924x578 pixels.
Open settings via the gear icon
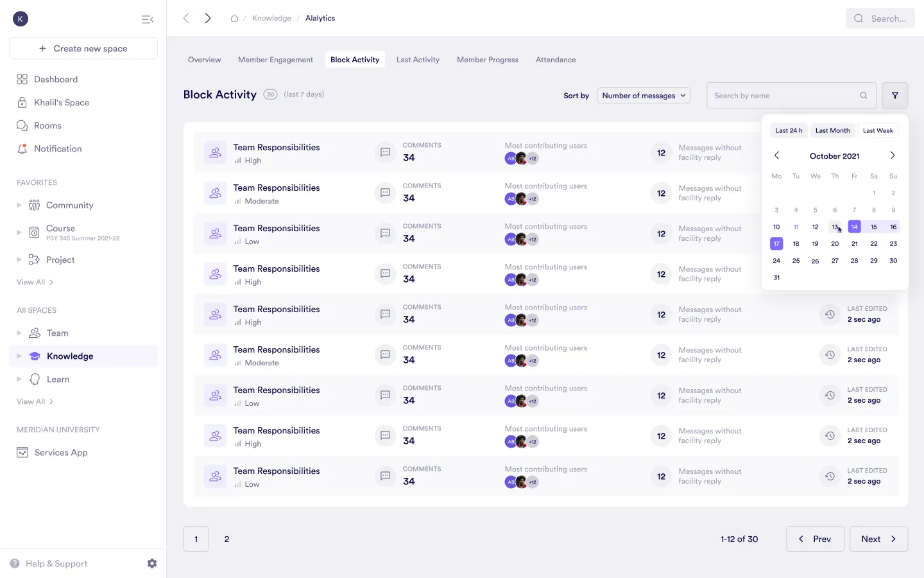click(152, 563)
